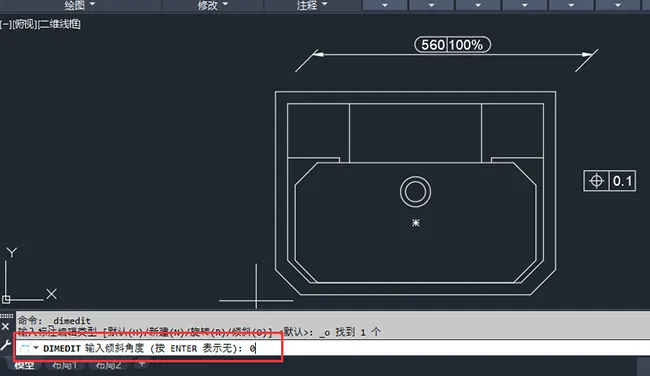Close the command line window with X
This screenshot has height=376, width=650.
[x=5, y=327]
